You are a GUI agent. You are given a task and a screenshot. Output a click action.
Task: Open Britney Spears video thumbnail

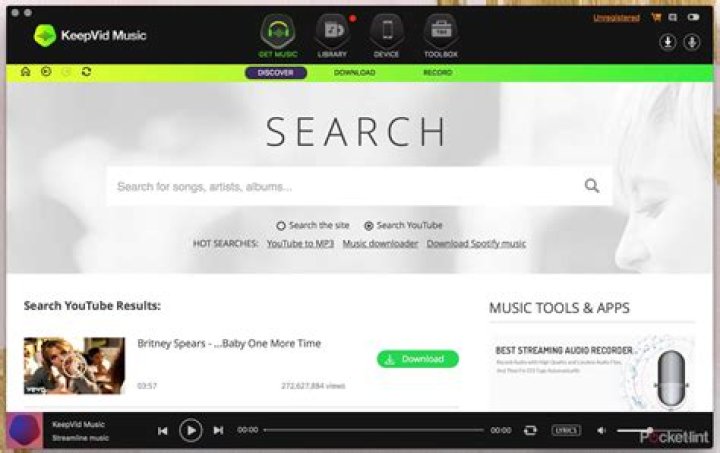[x=74, y=366]
